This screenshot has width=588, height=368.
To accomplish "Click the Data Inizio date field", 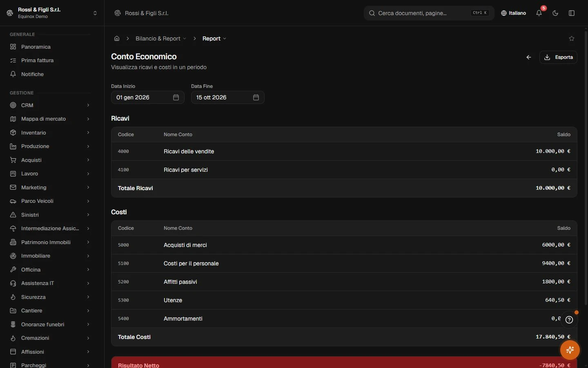I will (148, 97).
